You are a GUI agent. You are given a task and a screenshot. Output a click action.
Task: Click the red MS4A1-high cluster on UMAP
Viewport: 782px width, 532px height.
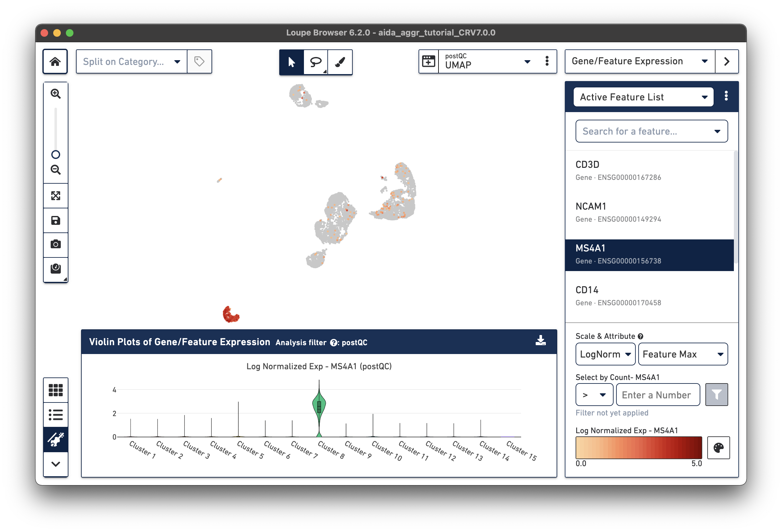(x=230, y=315)
